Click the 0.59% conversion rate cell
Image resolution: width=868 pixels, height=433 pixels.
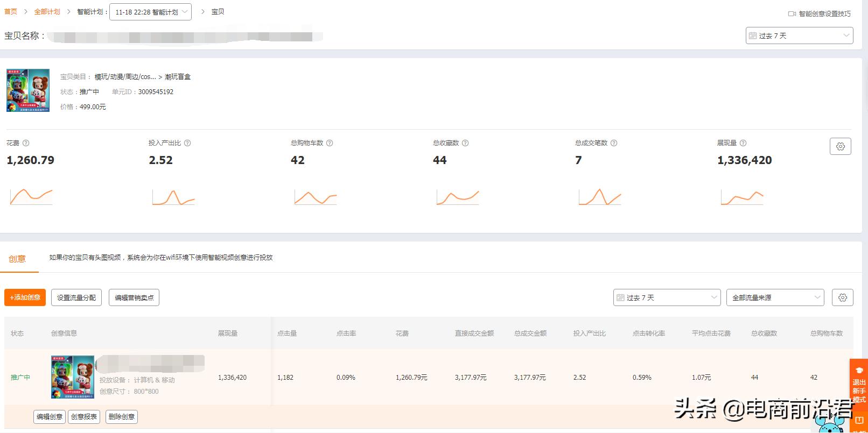pyautogui.click(x=642, y=378)
